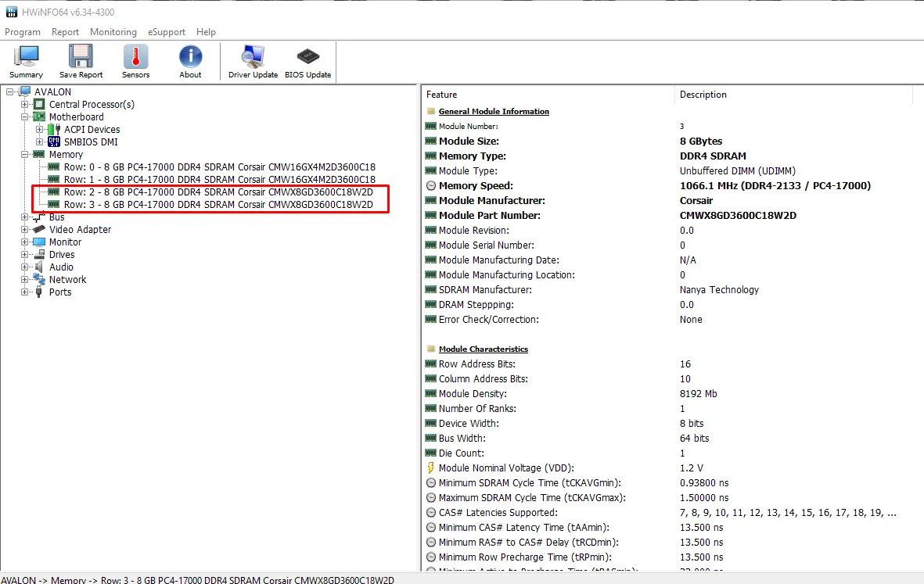This screenshot has width=924, height=584.
Task: Click the Module Manufacturer value Corsair
Action: point(696,201)
